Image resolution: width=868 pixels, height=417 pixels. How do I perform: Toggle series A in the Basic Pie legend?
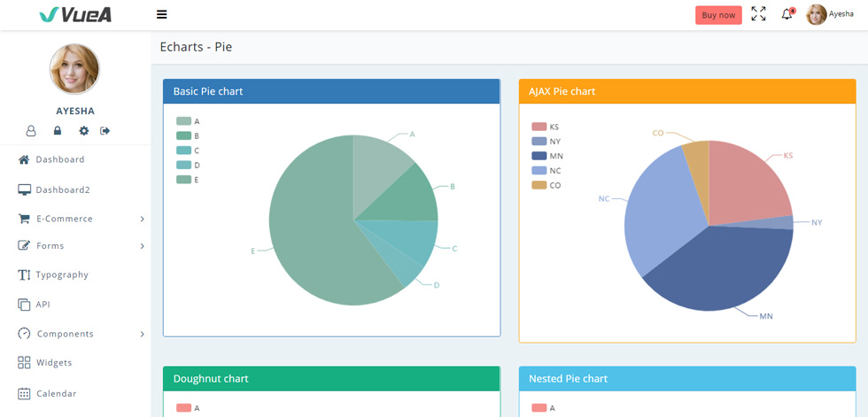[188, 121]
